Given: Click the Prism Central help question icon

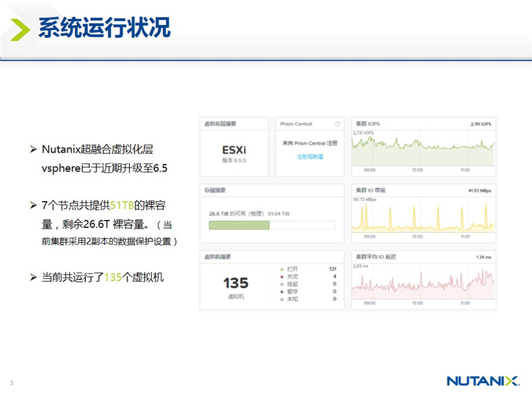Looking at the screenshot, I should pyautogui.click(x=337, y=124).
